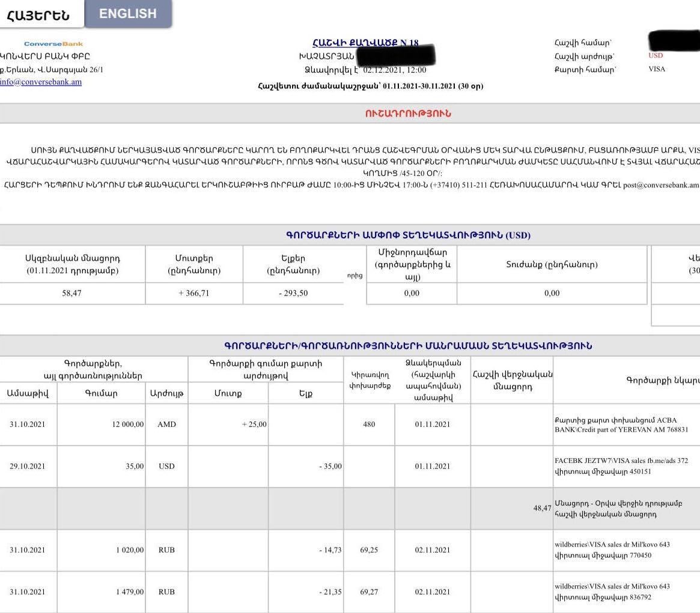Screen dimensions: 700x613
Task: Click the reporting period line 01.11.2021-30.11.2021
Action: 371,86
